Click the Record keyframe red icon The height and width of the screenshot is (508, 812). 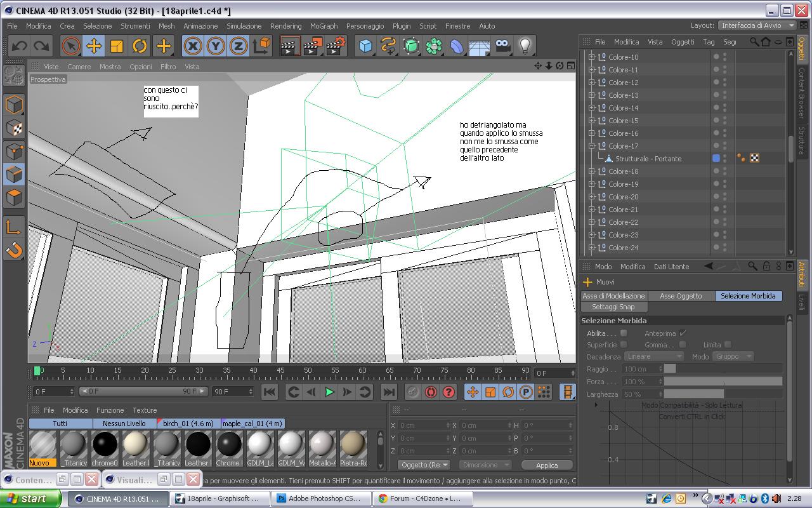431,392
